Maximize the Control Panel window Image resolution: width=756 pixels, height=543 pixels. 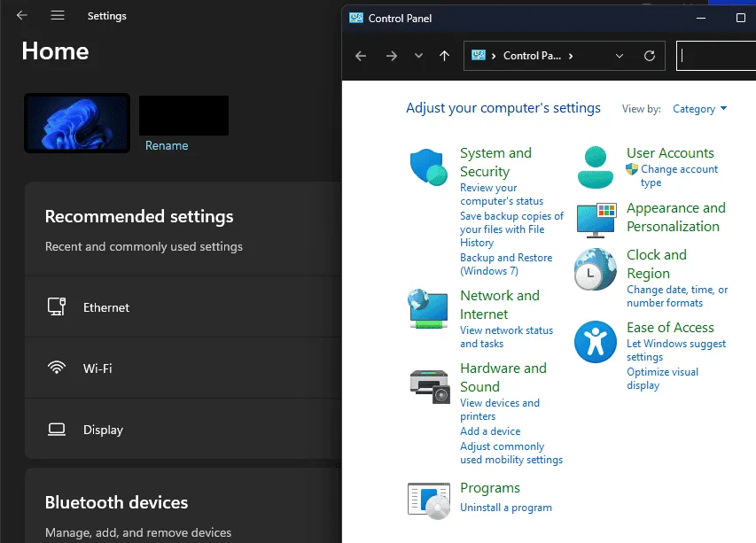click(741, 18)
